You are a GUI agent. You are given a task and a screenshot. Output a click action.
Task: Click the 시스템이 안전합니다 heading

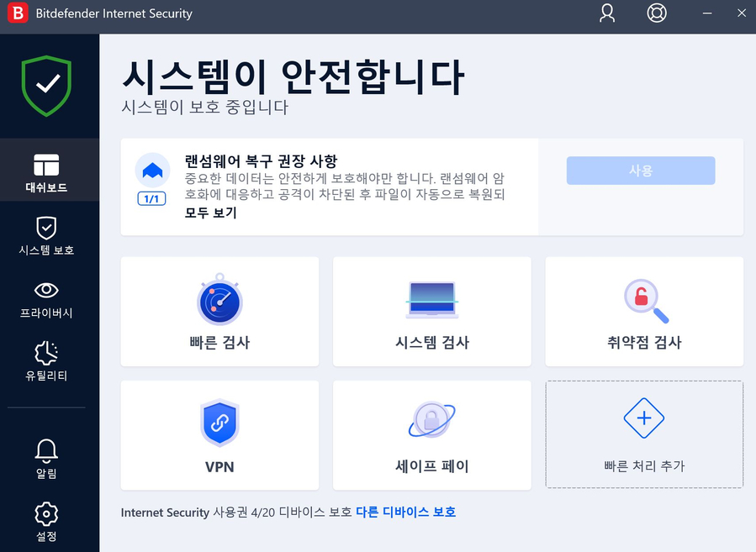[293, 77]
